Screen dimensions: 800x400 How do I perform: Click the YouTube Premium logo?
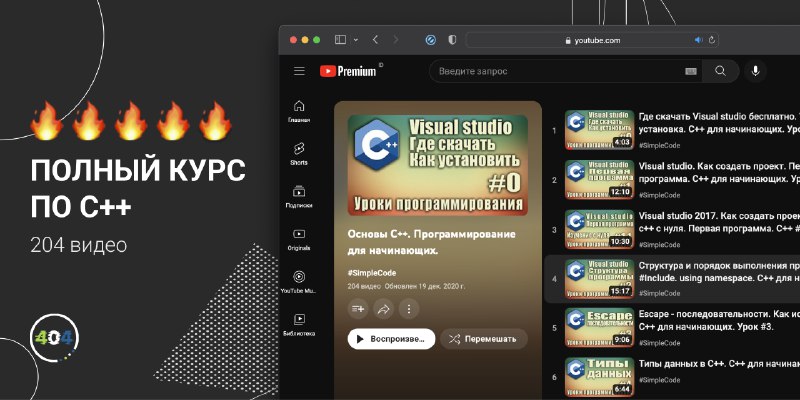tap(348, 71)
